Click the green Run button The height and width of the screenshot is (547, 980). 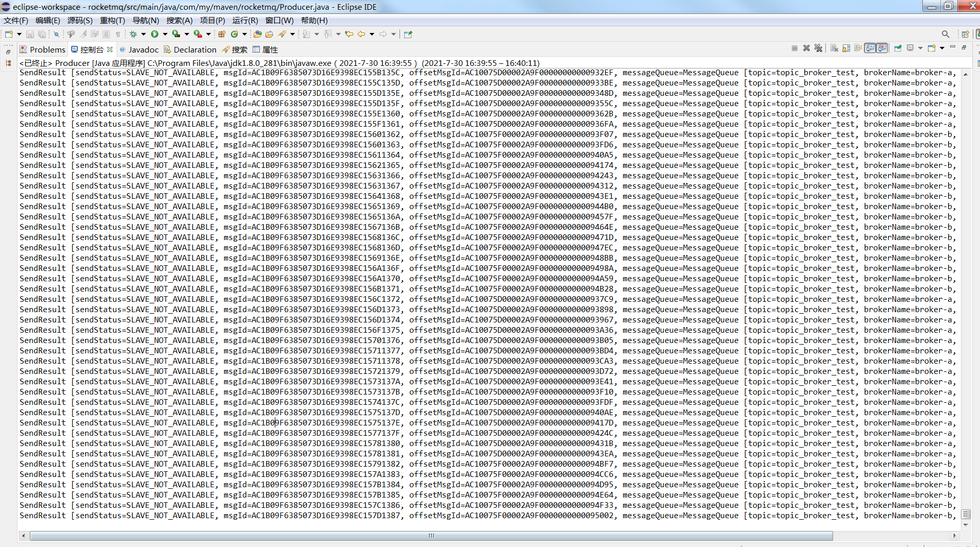point(155,34)
